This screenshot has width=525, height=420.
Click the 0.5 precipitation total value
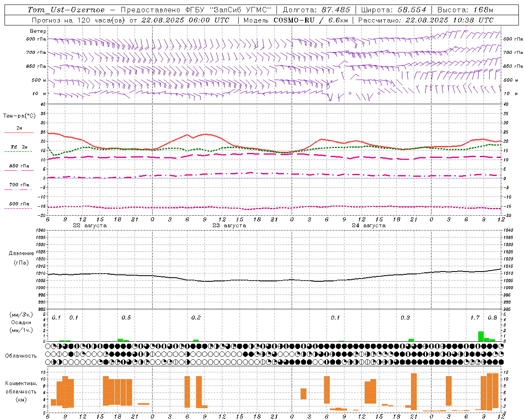click(x=126, y=318)
